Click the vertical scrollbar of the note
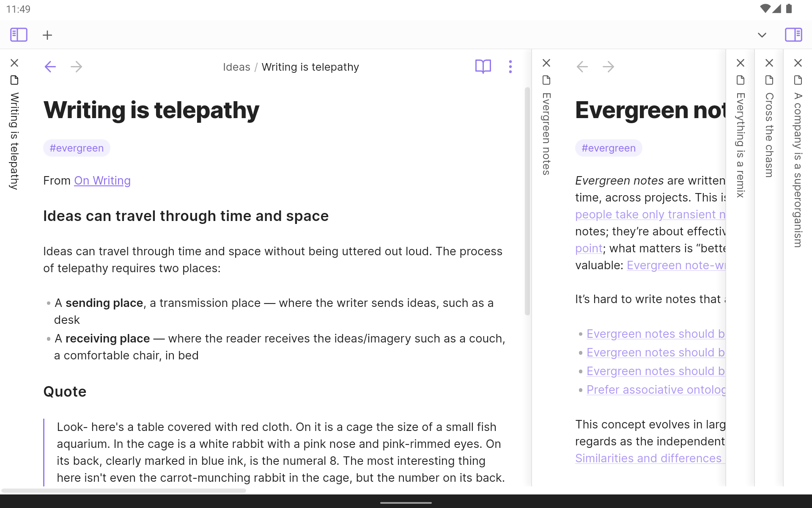Screen dimensions: 812x508 [527, 201]
